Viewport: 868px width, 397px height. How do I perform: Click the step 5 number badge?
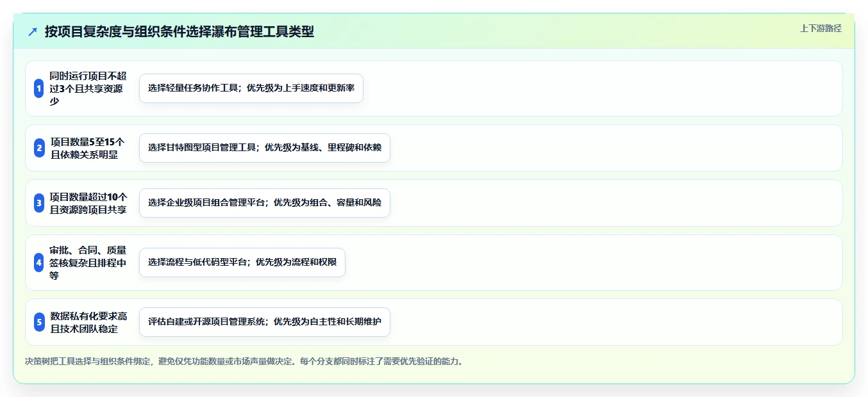point(39,322)
